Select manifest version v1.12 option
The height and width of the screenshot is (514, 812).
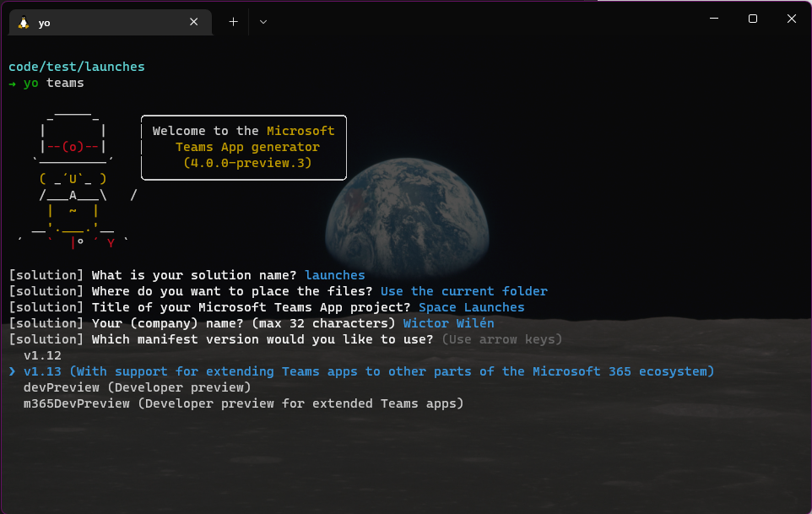click(42, 355)
